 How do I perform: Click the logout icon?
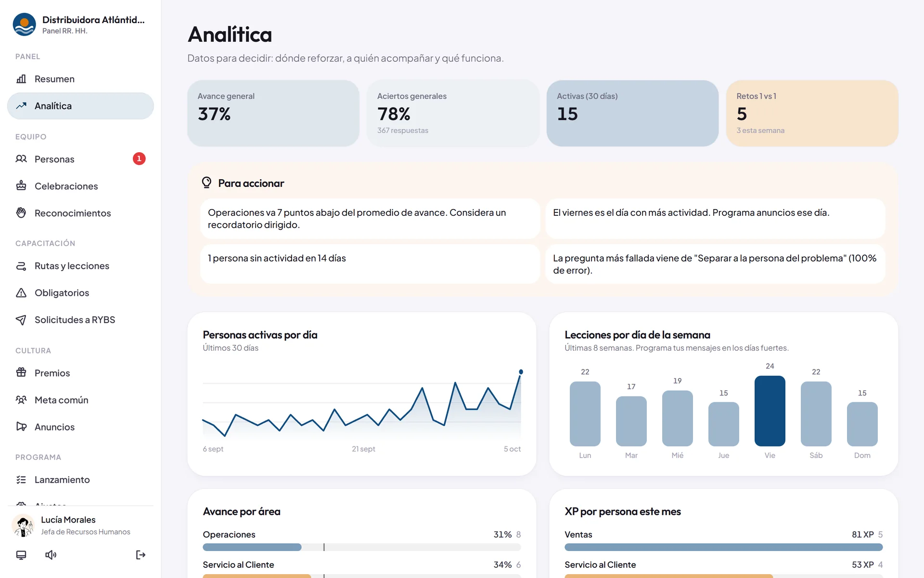tap(141, 555)
